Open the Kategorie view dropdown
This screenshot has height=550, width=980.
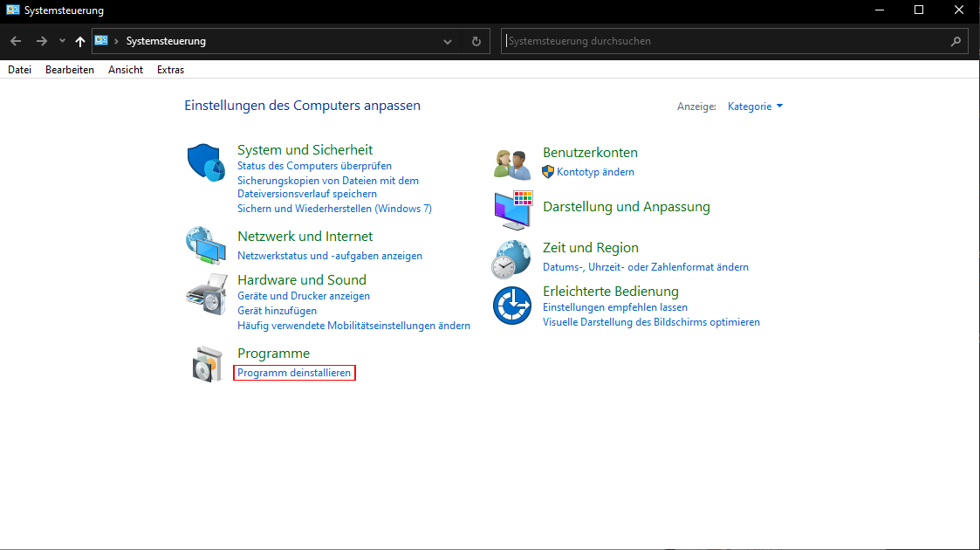click(x=756, y=107)
